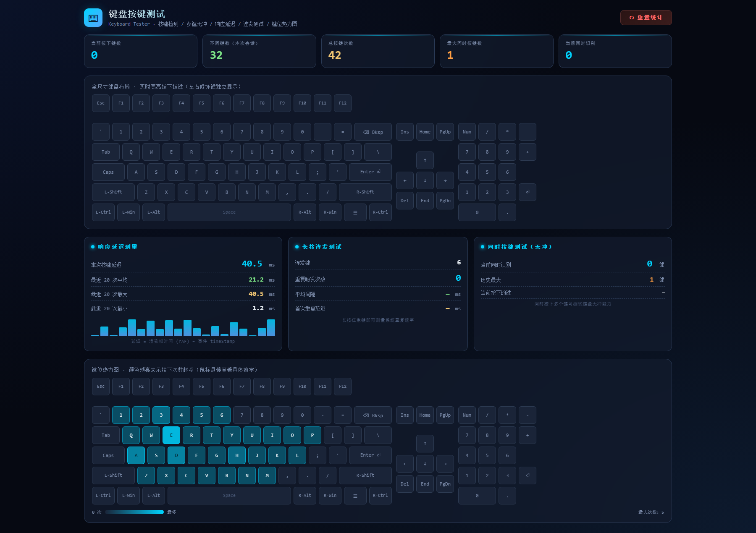The width and height of the screenshot is (756, 533).
Task: Click the Del key in the heatmap keyboard
Action: (x=405, y=484)
